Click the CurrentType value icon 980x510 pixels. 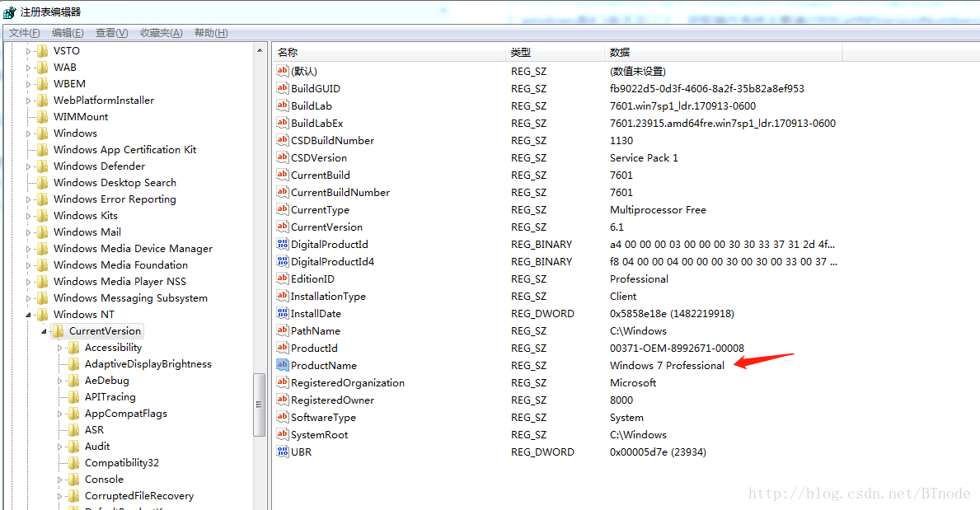pyautogui.click(x=283, y=209)
